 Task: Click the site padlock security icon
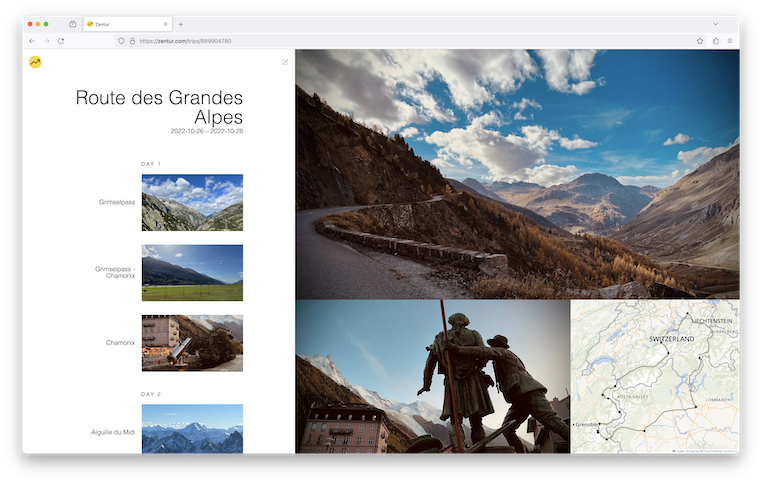pyautogui.click(x=132, y=41)
